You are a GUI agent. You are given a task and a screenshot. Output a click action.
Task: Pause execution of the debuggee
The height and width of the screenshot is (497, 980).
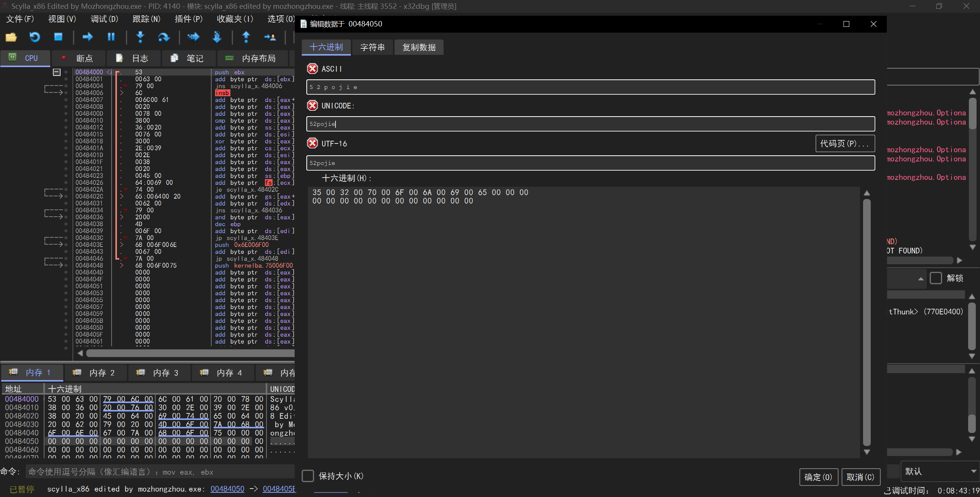coord(111,37)
